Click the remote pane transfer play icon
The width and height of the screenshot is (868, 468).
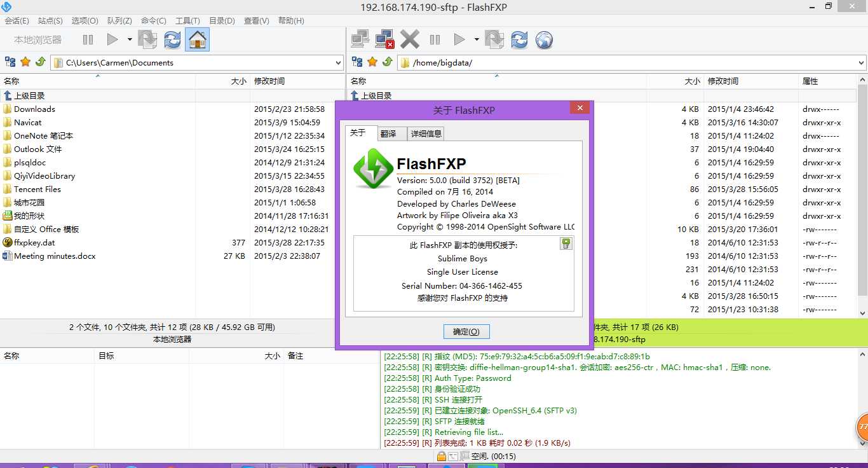click(459, 39)
